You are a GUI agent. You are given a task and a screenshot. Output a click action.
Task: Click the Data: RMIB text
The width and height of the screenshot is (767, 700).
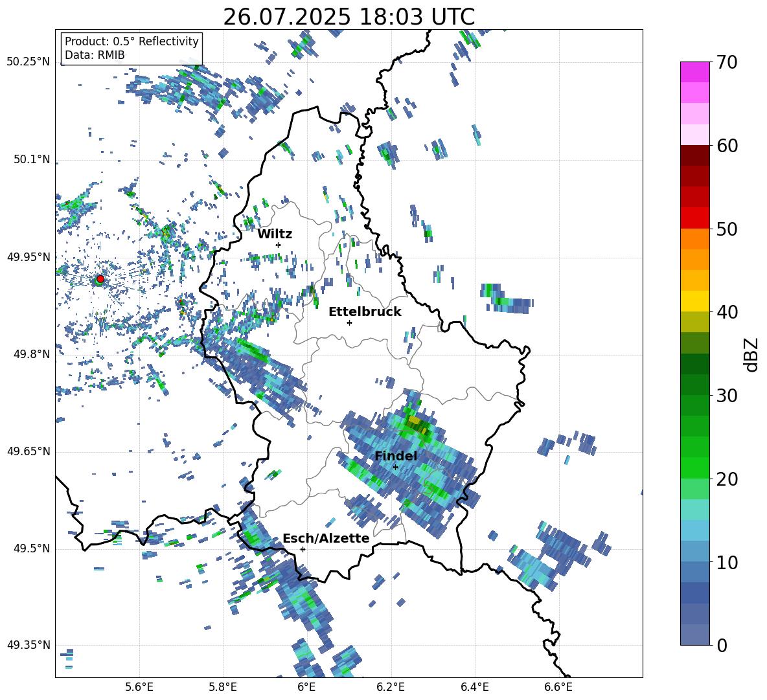tap(95, 55)
